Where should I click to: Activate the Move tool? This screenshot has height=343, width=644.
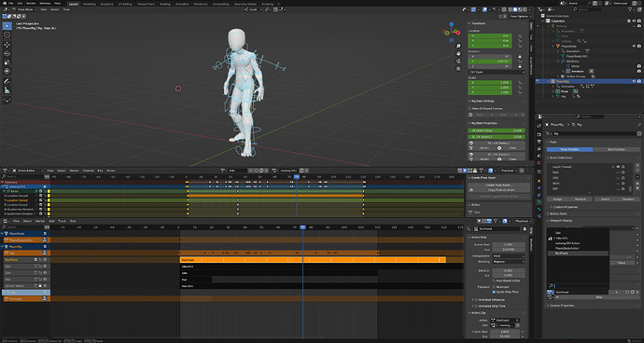coord(7,45)
